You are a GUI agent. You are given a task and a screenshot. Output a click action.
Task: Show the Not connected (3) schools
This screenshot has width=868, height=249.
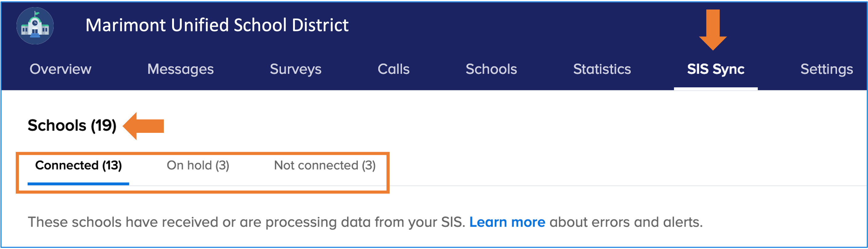(x=324, y=165)
